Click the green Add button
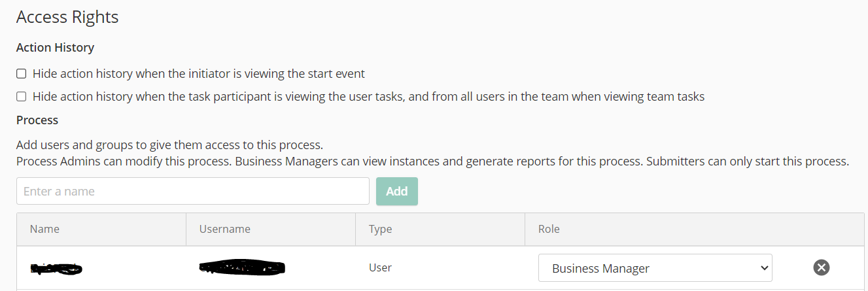This screenshot has width=868, height=291. click(x=396, y=192)
